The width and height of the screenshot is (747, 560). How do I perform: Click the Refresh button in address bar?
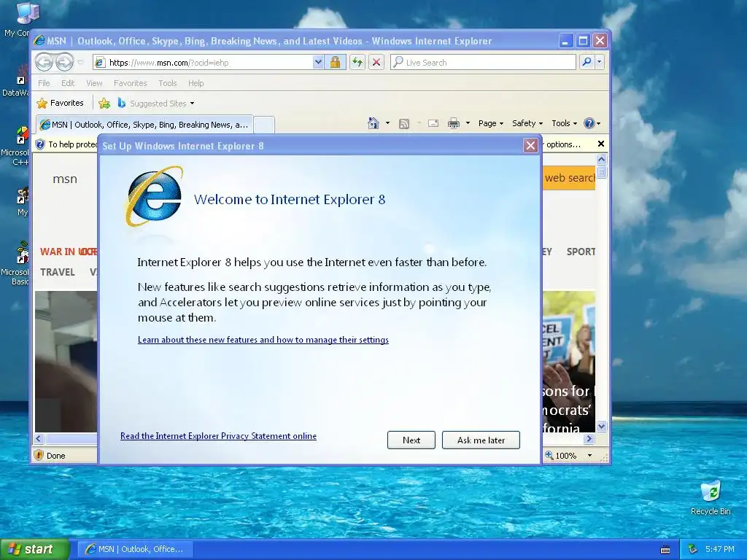(357, 63)
